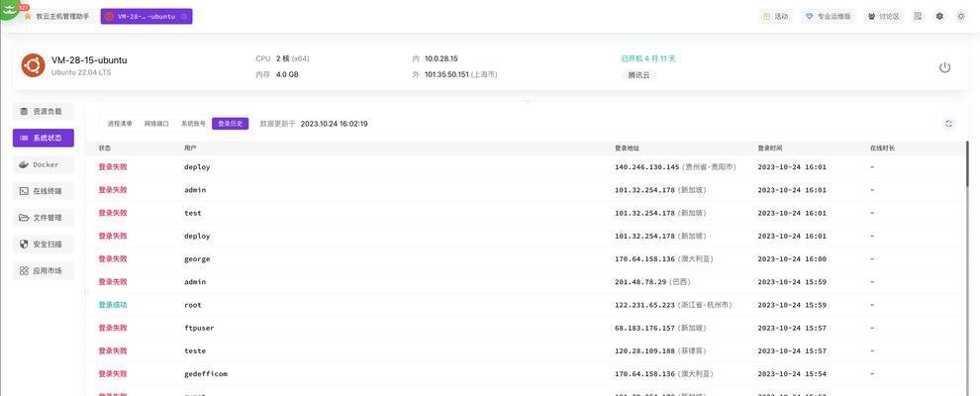980x396 pixels.
Task: Click internal IP 10.0.28.15
Action: [x=441, y=58]
